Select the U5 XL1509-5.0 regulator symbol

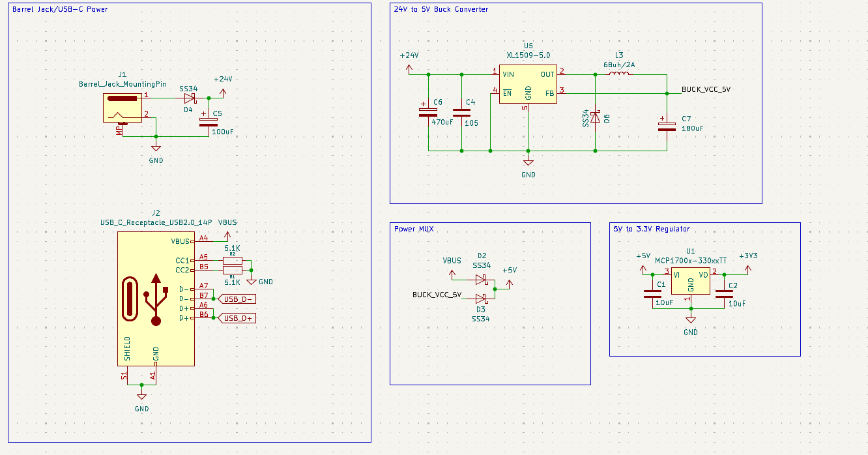[528, 84]
